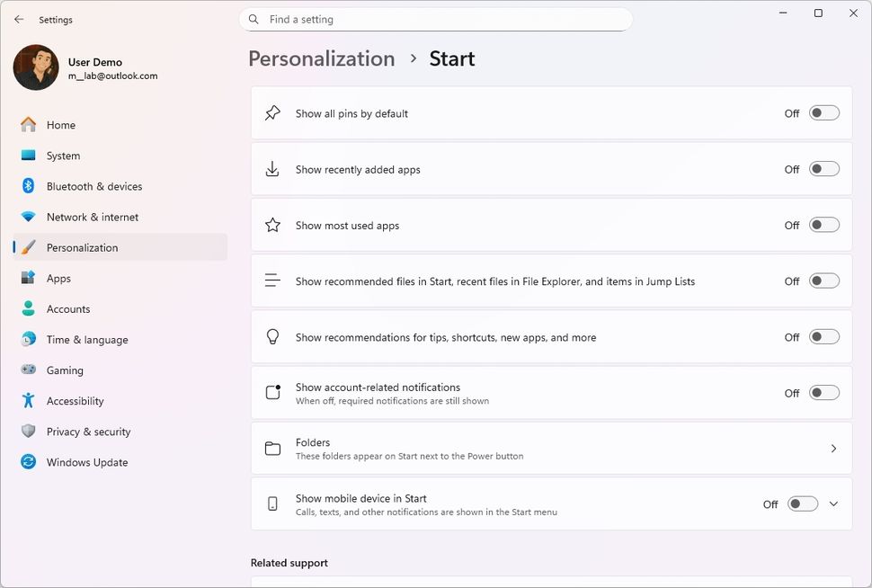This screenshot has width=872, height=588.
Task: Click the Gaming controller icon
Action: [29, 370]
